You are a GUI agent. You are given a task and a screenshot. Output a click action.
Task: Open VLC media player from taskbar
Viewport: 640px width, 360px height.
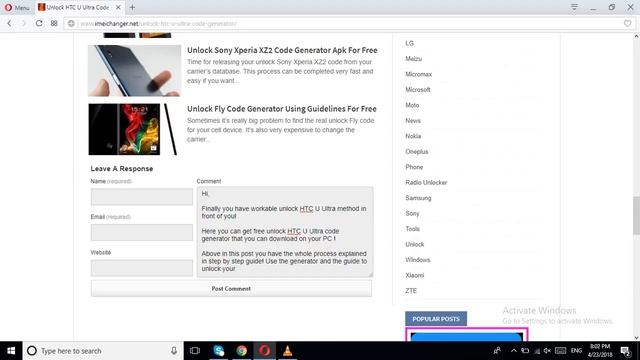[287, 351]
